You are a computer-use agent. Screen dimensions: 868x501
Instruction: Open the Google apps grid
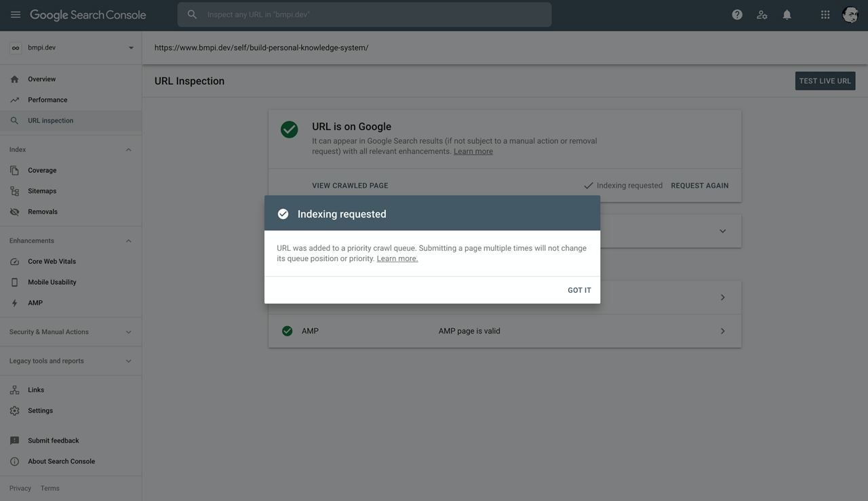pos(825,14)
